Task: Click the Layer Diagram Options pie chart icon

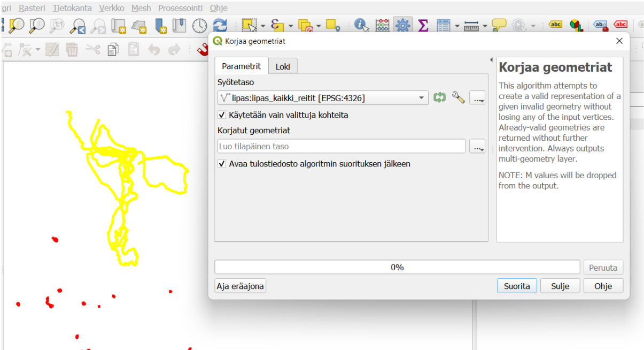Action: point(576,25)
